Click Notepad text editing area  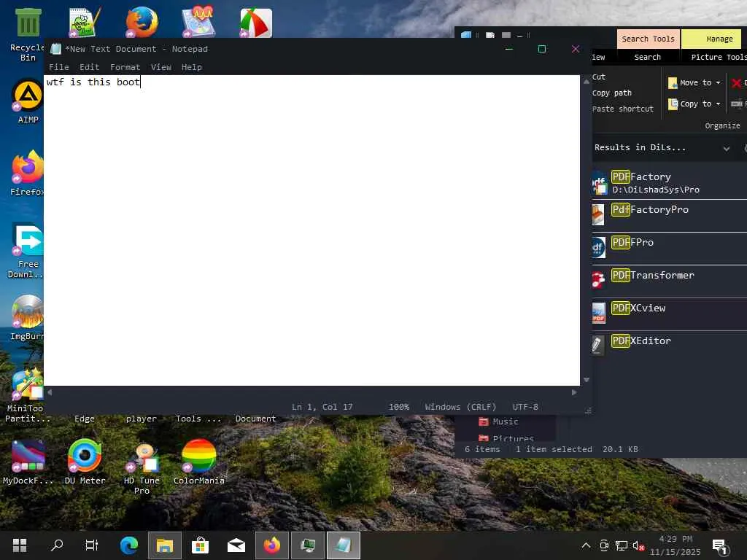pyautogui.click(x=311, y=230)
